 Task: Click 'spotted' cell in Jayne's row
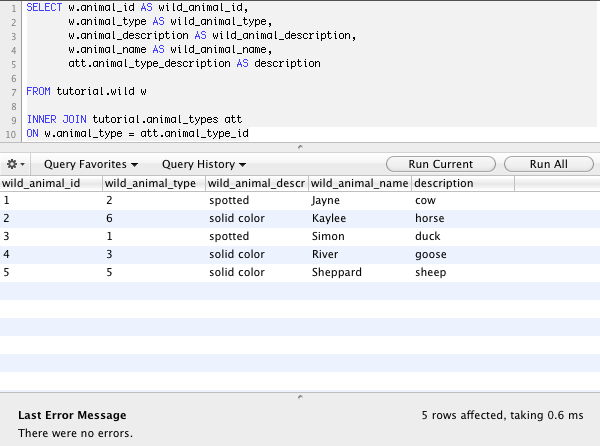pyautogui.click(x=257, y=200)
